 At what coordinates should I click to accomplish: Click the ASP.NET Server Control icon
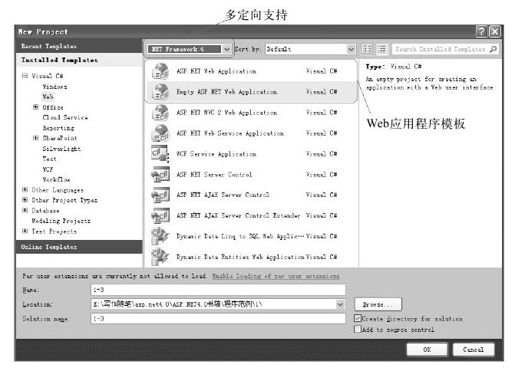coord(160,175)
